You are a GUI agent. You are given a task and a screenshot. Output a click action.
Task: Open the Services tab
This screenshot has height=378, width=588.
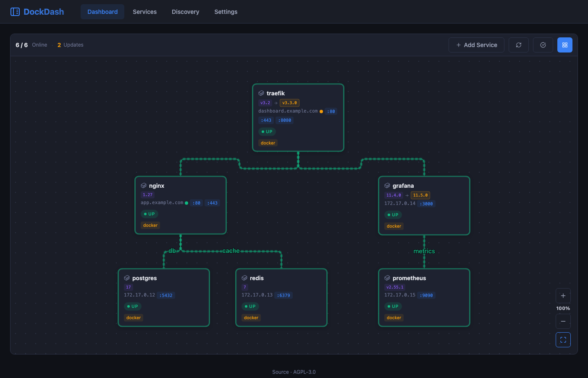(144, 12)
